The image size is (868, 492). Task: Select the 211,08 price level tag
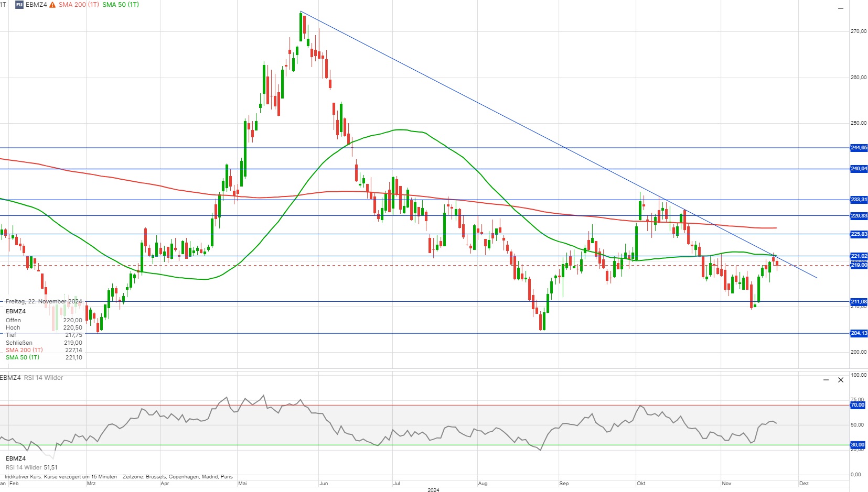coord(859,302)
